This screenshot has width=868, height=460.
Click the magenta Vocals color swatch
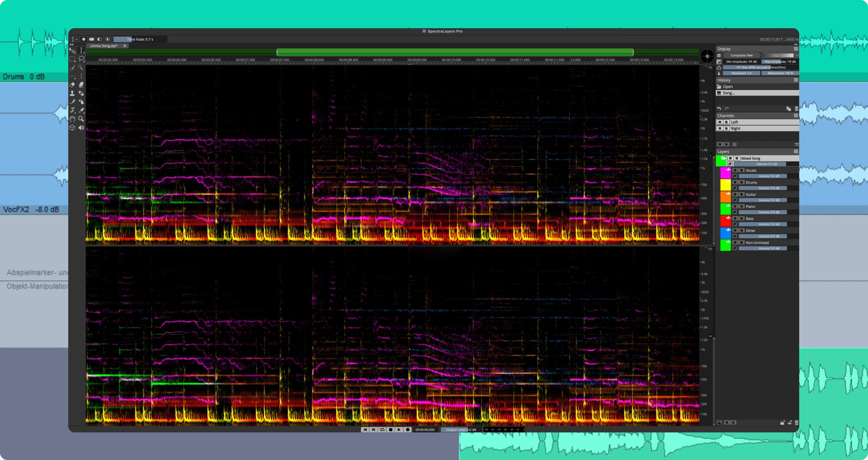coord(726,173)
